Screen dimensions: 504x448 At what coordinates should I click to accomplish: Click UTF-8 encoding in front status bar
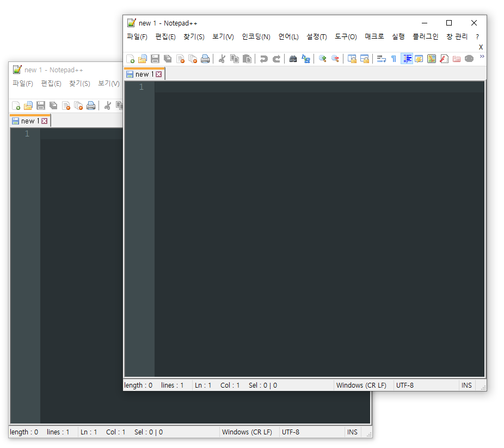(405, 385)
